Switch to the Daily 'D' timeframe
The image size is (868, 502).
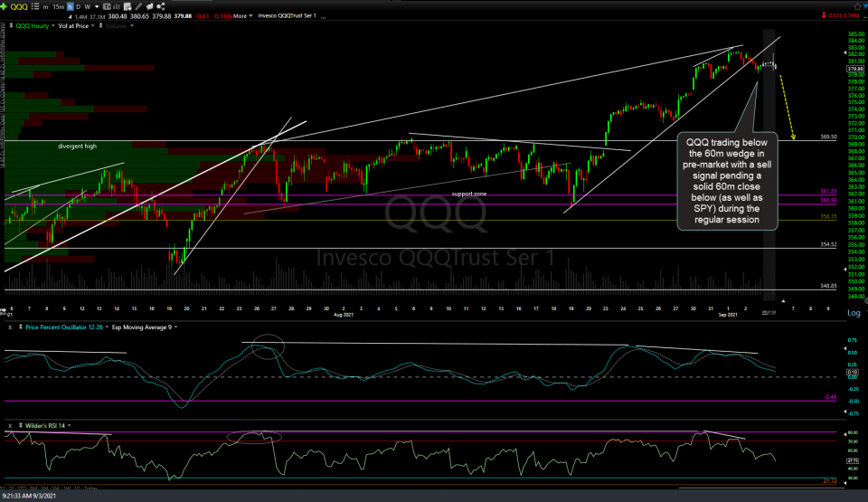click(x=78, y=7)
